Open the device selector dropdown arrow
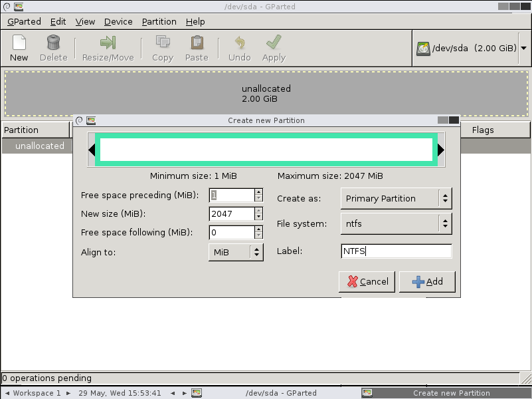 point(524,49)
